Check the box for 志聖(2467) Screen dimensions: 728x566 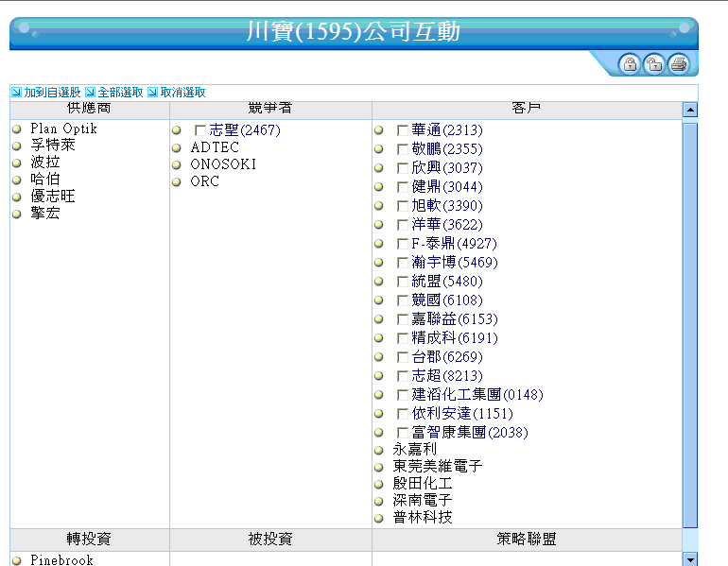click(x=200, y=130)
